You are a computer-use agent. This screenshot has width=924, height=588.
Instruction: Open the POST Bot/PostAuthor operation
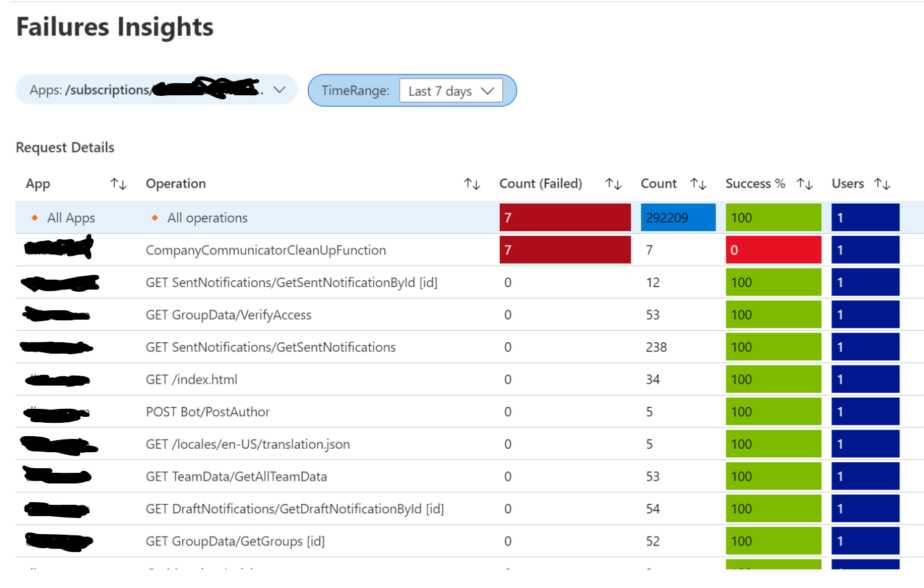[x=208, y=412]
